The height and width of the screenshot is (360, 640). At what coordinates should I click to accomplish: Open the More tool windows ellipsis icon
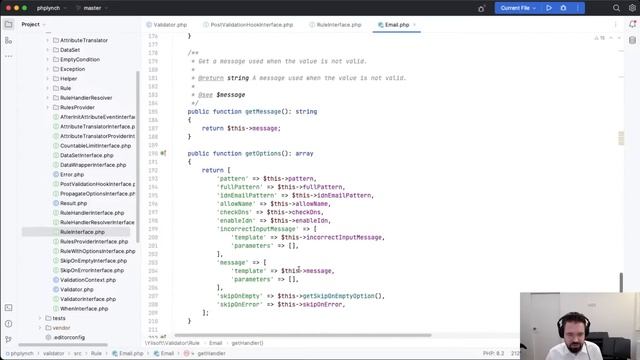(8, 56)
